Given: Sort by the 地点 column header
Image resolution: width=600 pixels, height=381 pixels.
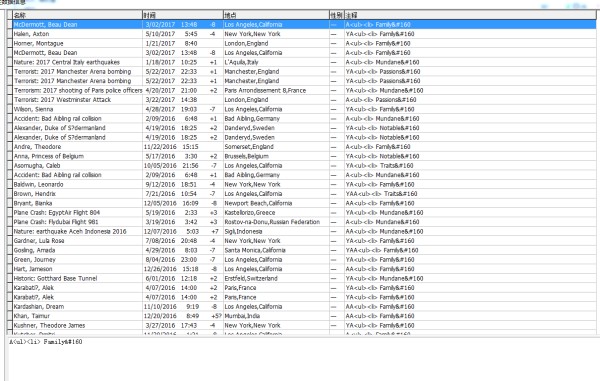Looking at the screenshot, I should 276,15.
